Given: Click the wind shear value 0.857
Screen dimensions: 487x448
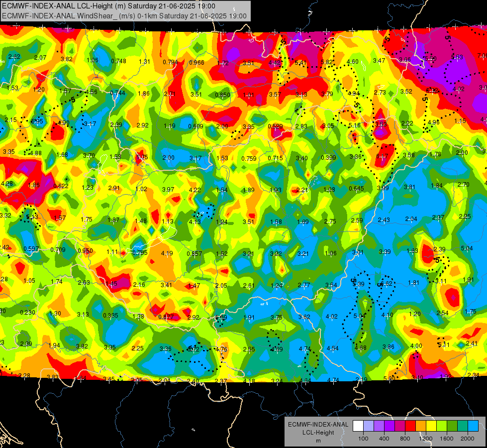Looking at the screenshot, I should click(x=195, y=253).
